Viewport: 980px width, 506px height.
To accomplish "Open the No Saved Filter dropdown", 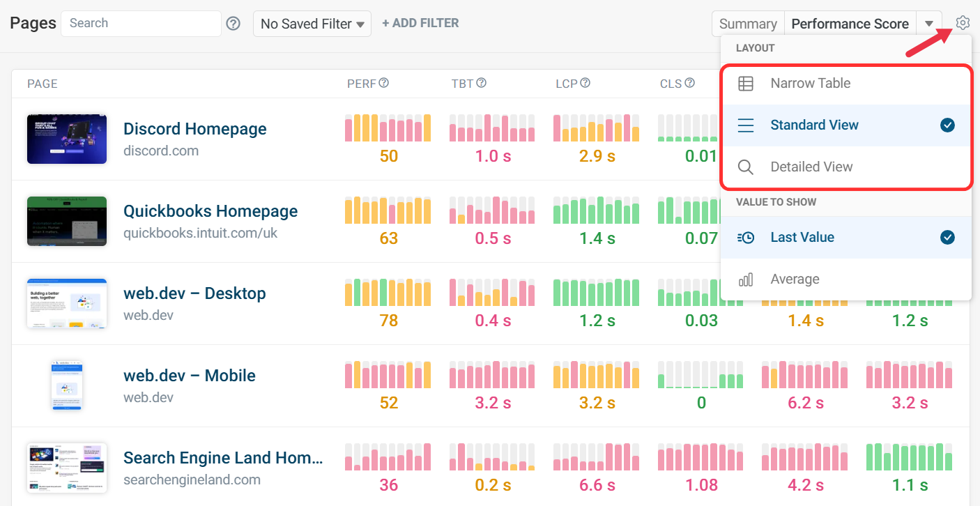I will (x=312, y=24).
